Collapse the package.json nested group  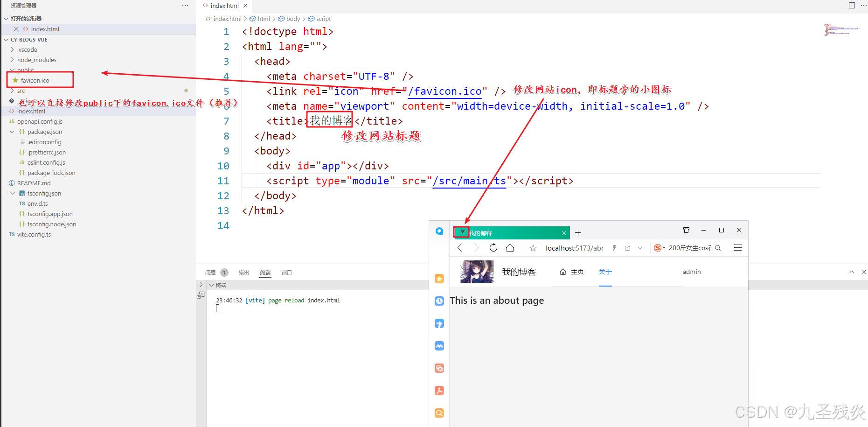12,132
